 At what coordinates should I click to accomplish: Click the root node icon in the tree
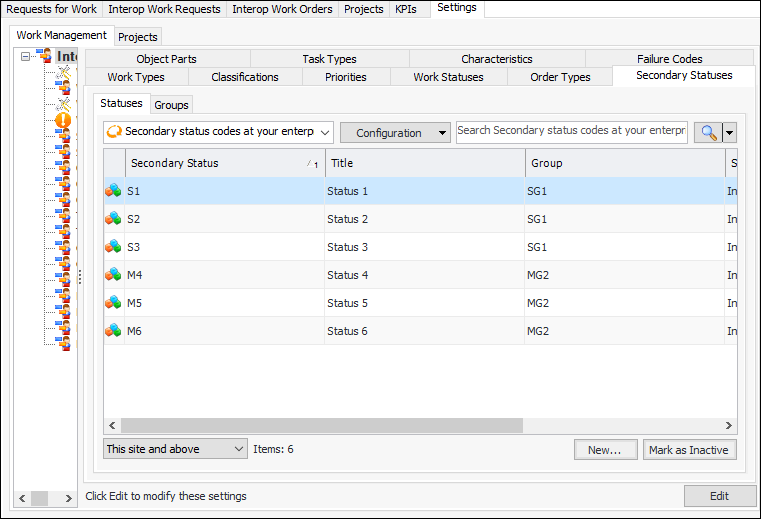(x=44, y=57)
